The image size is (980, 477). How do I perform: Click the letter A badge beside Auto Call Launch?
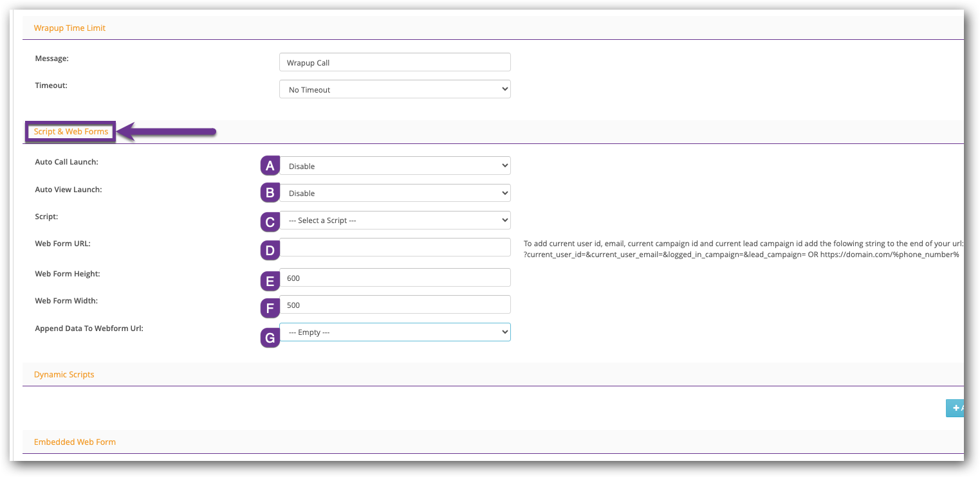coord(270,165)
